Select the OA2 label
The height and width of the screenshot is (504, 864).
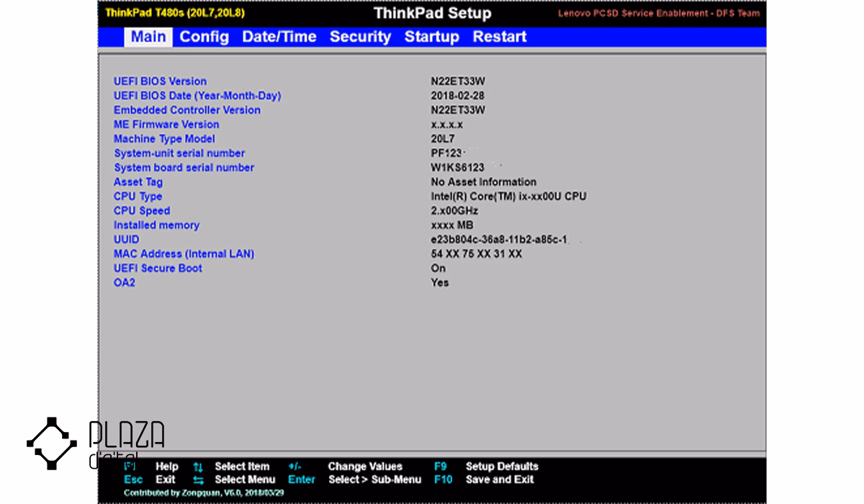click(x=124, y=283)
